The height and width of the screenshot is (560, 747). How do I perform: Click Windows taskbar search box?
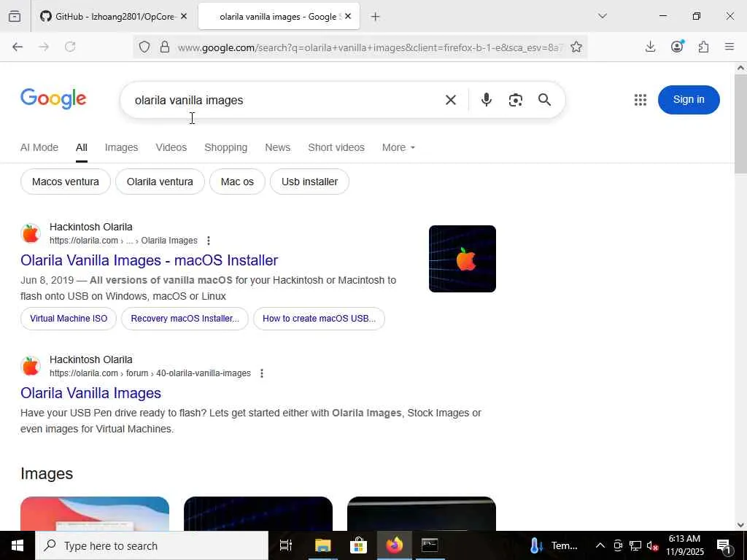152,545
